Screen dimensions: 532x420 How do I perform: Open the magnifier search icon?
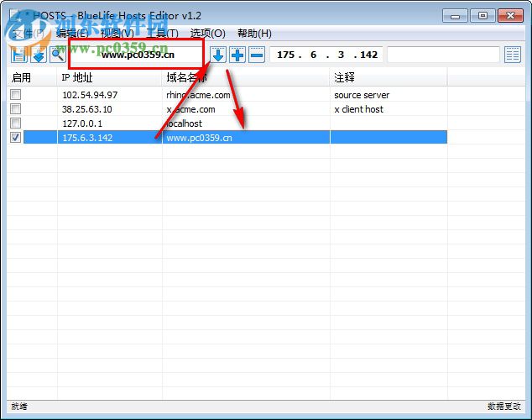point(58,55)
